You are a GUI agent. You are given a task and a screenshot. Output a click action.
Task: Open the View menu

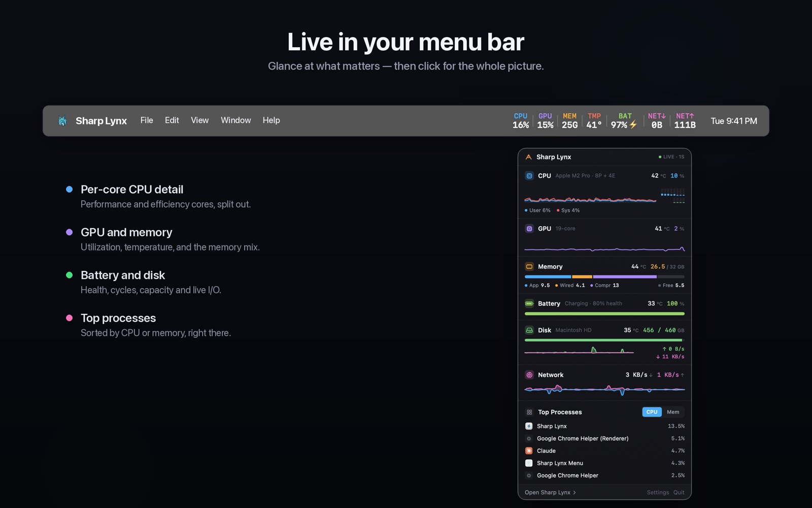199,120
